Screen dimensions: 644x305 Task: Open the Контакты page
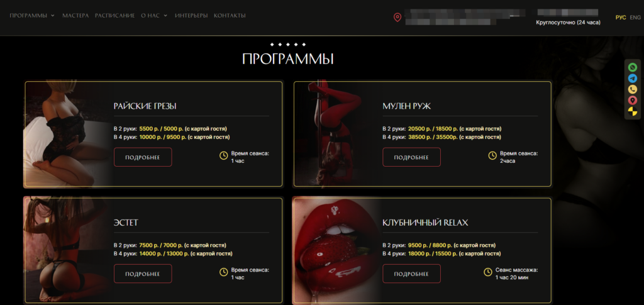click(230, 16)
